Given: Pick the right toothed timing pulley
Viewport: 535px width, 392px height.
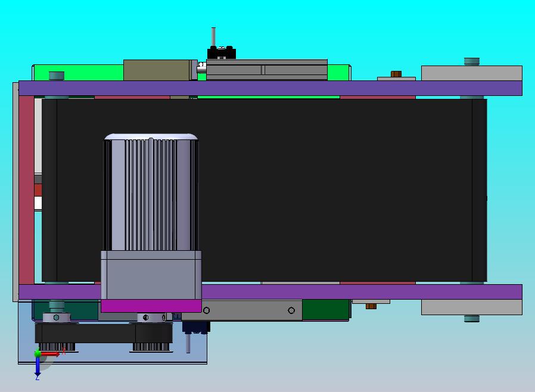Looking at the screenshot, I should [151, 347].
